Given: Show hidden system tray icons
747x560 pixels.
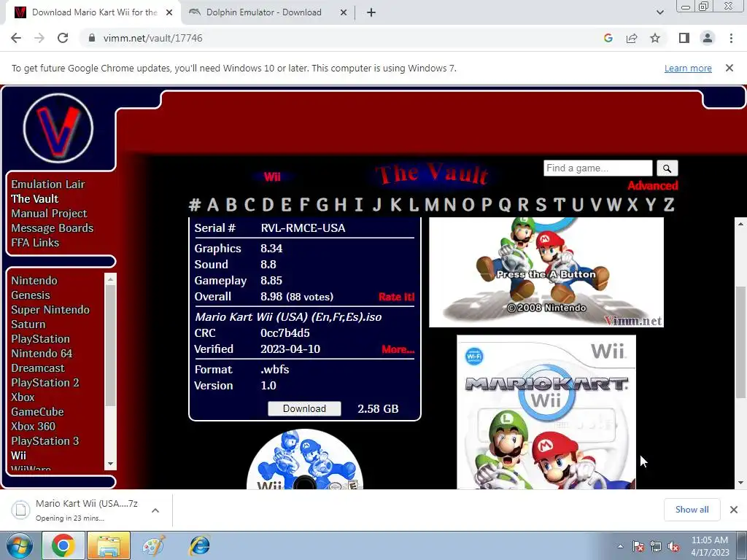Looking at the screenshot, I should coord(620,546).
